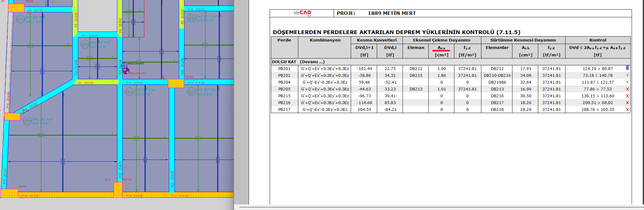Click the report's horizontal scrollbar
Screen dimensions: 644x210
click(x=441, y=207)
